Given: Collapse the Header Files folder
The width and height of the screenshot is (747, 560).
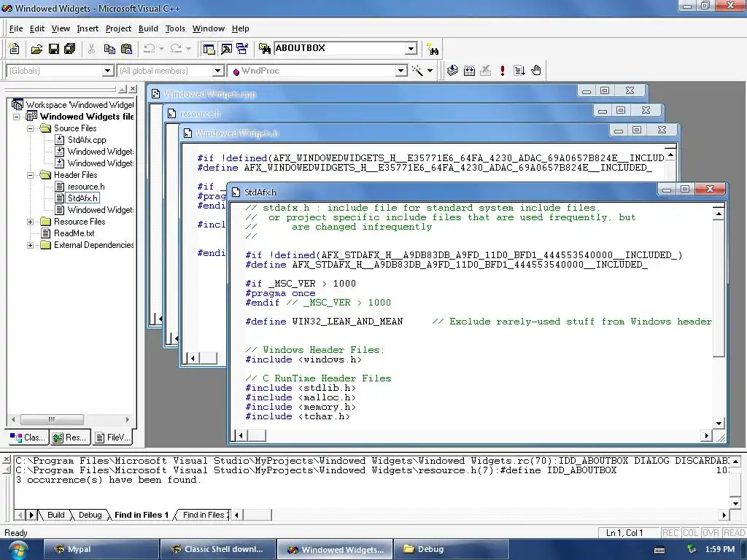Looking at the screenshot, I should click(x=31, y=175).
